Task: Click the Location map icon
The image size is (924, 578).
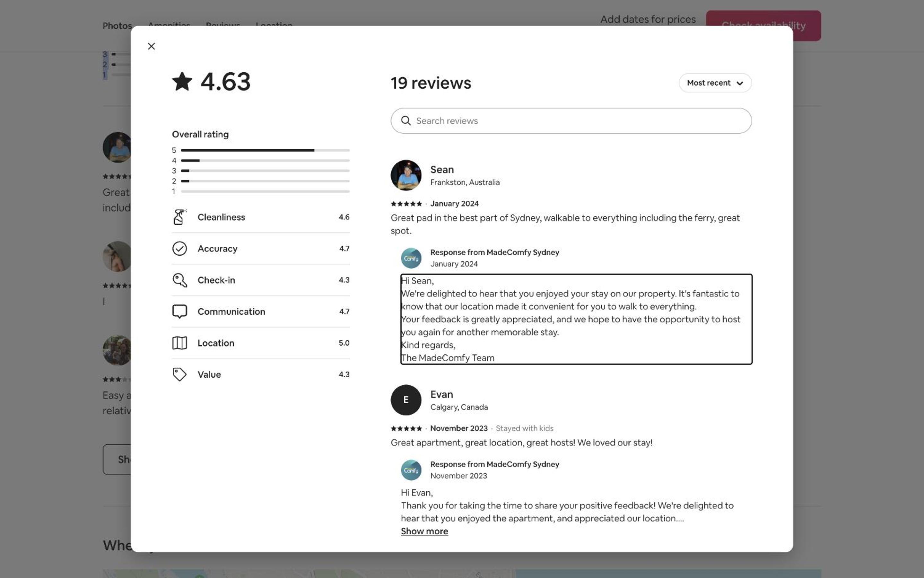Action: point(179,343)
